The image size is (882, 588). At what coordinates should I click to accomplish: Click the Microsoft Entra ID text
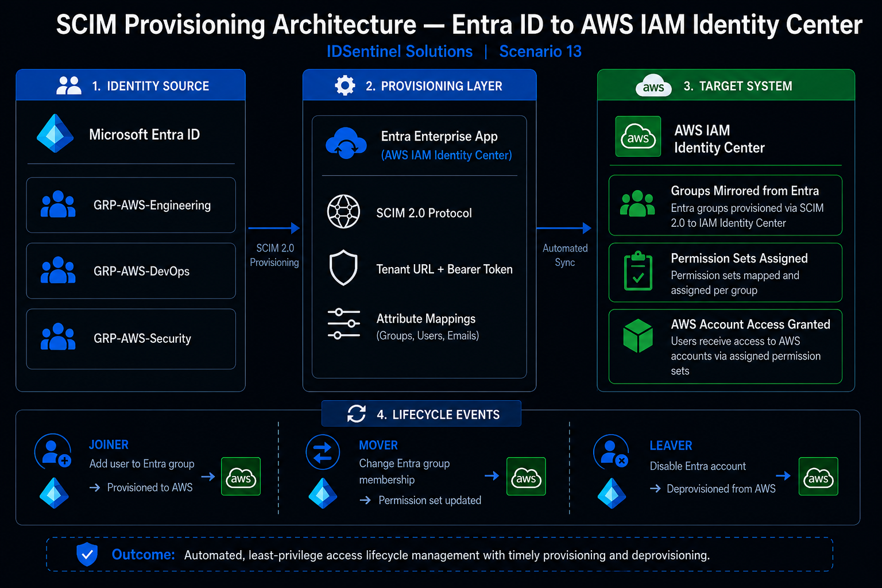(x=145, y=134)
